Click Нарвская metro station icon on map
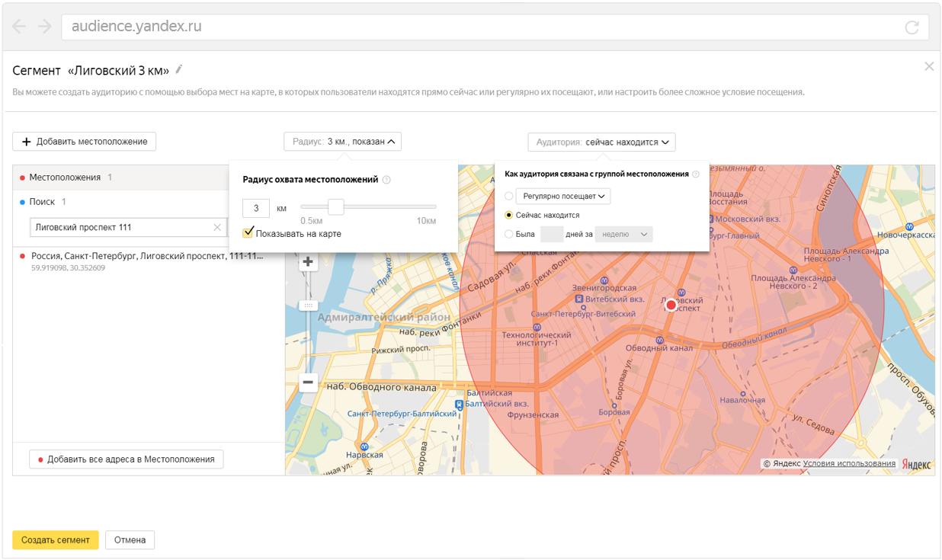 [366, 446]
